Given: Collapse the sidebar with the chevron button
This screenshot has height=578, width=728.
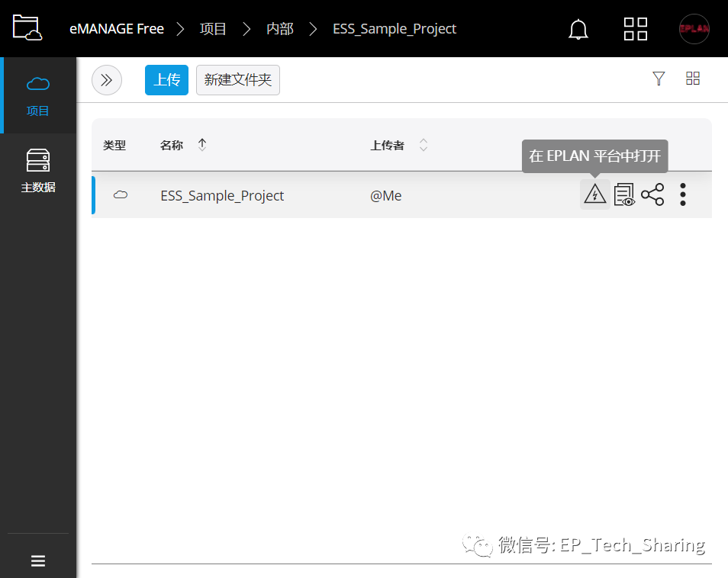Looking at the screenshot, I should (106, 80).
